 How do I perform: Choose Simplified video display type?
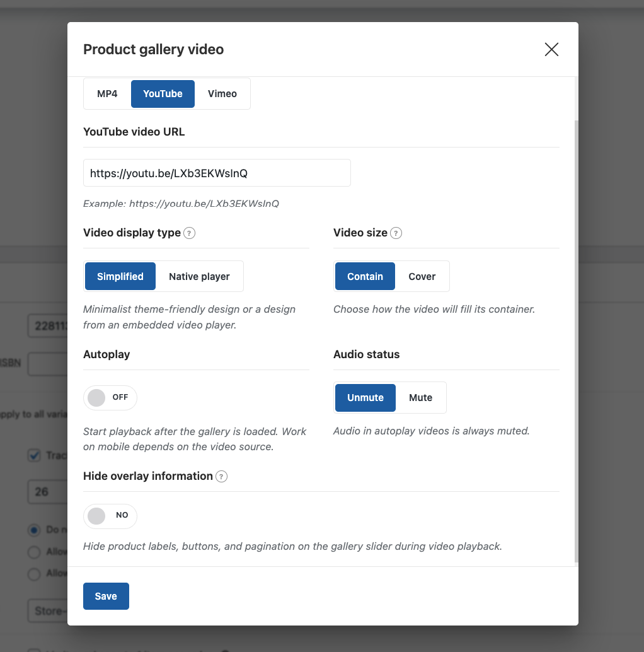coord(120,277)
